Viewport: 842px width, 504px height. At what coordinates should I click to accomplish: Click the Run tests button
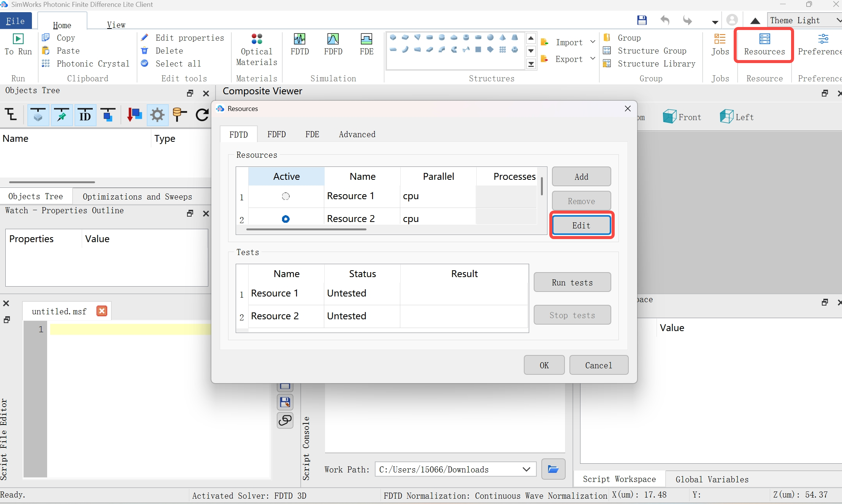coord(572,282)
